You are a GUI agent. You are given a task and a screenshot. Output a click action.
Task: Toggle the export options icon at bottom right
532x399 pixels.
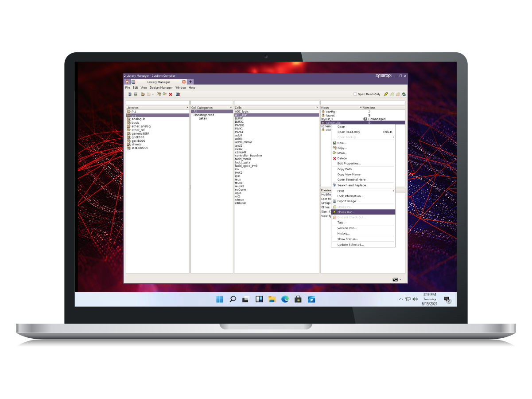point(396,279)
